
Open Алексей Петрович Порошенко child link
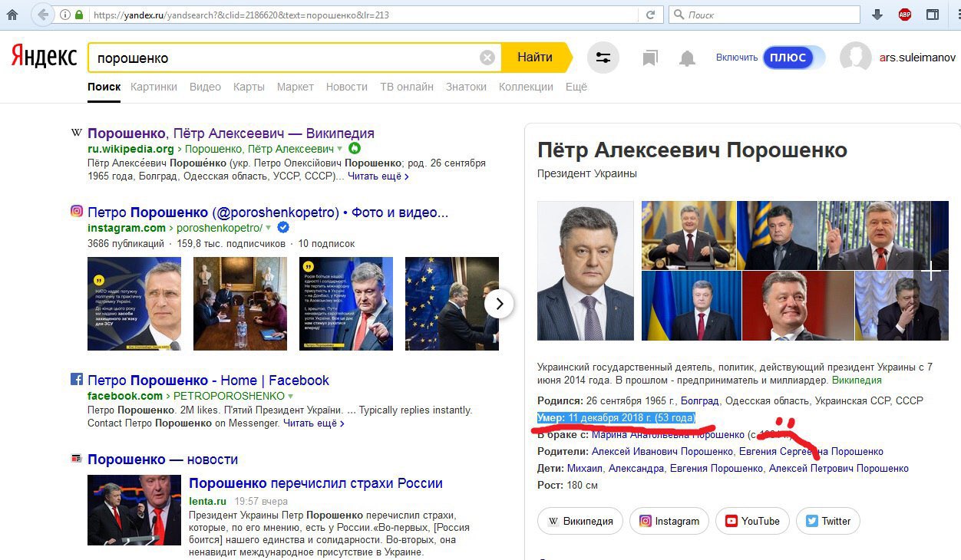tap(839, 469)
